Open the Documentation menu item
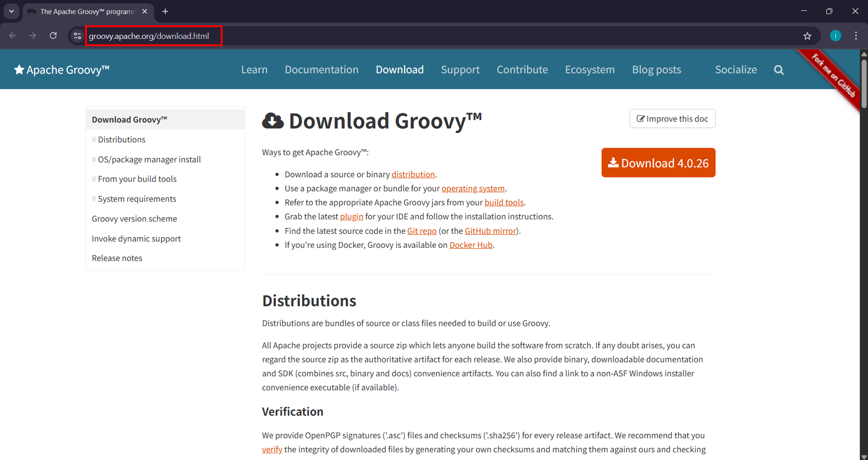Image resolution: width=868 pixels, height=460 pixels. 322,70
